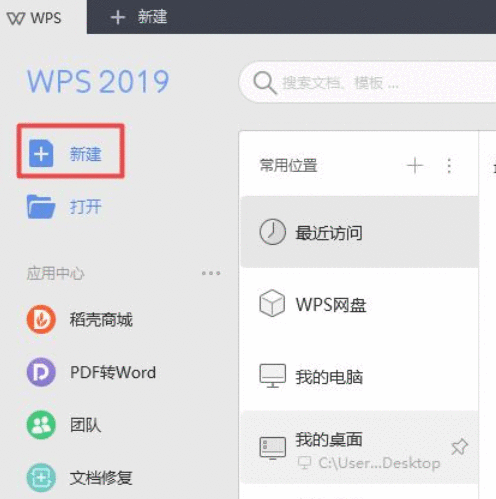Choose 我的电脑 location
The height and width of the screenshot is (499, 496).
359,376
